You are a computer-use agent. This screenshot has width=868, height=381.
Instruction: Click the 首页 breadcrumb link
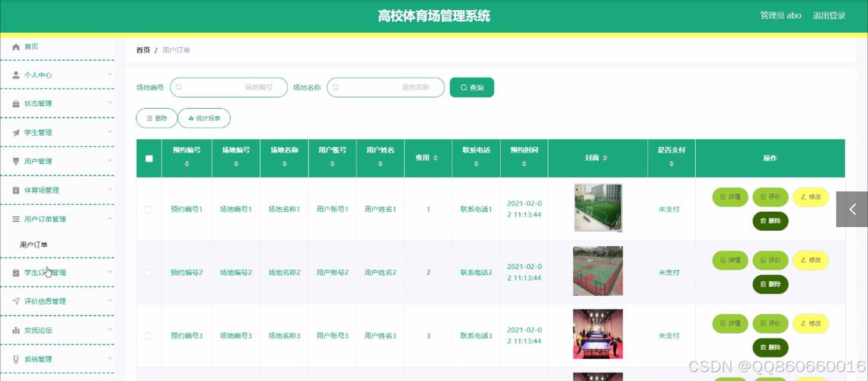pos(143,50)
